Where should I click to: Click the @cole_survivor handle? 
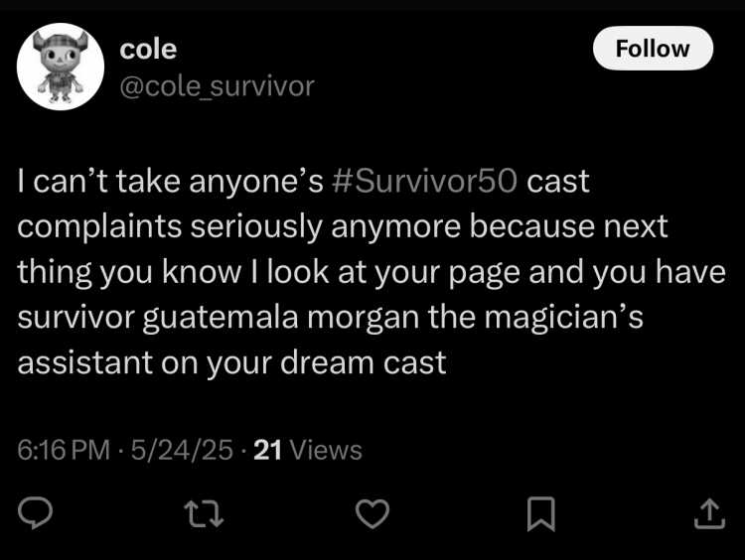pyautogui.click(x=218, y=86)
